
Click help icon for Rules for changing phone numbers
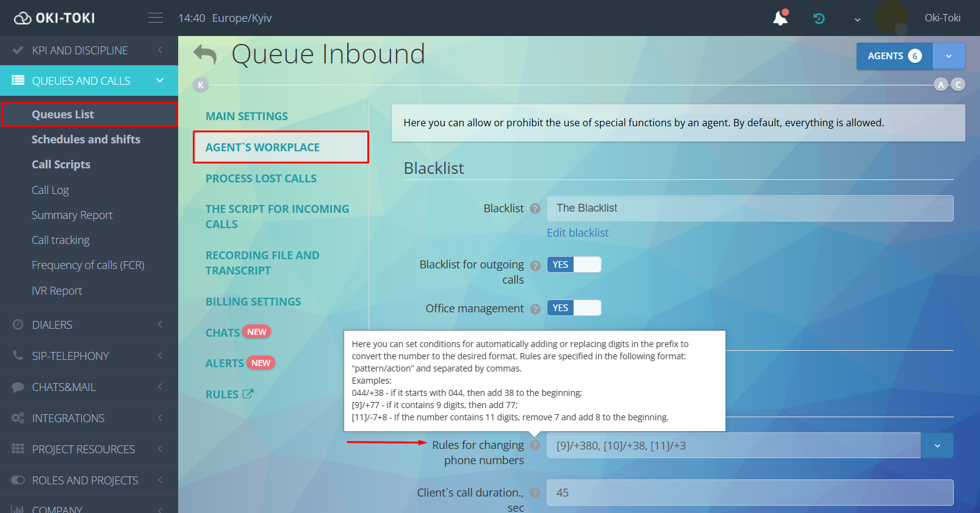point(535,445)
